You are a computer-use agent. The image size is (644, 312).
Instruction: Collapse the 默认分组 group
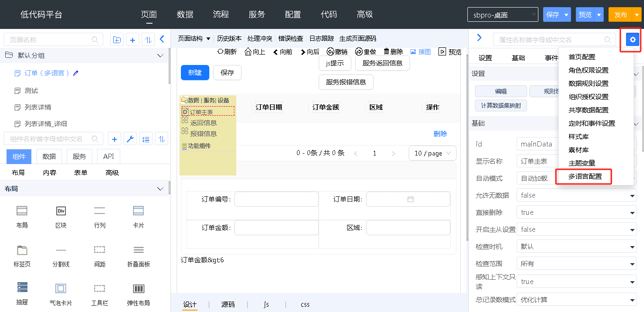click(160, 55)
